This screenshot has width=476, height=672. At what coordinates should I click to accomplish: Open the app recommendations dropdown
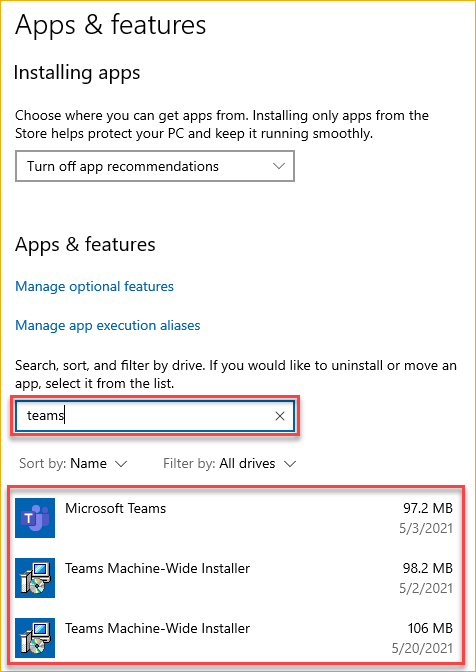[x=155, y=166]
